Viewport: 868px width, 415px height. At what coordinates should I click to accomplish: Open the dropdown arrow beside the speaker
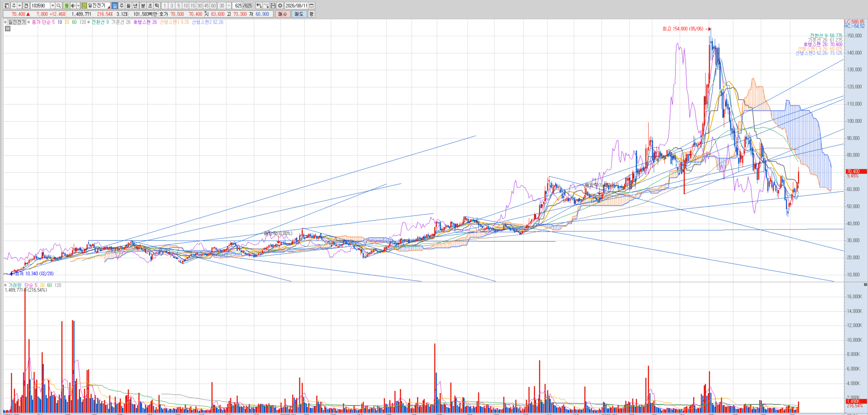[78, 5]
